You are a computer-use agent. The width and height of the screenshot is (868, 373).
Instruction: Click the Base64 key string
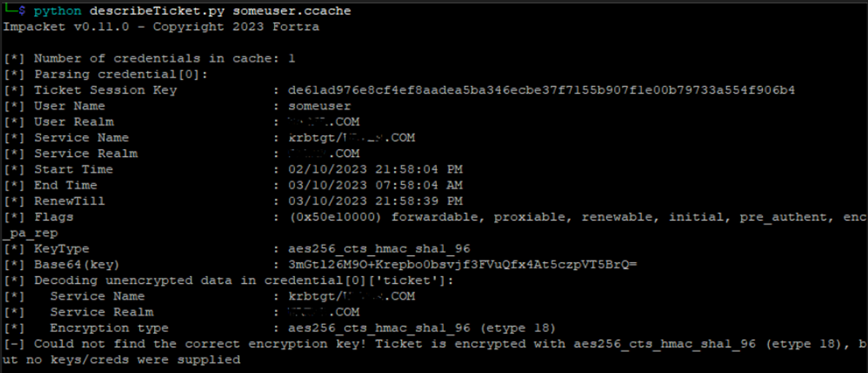(462, 265)
